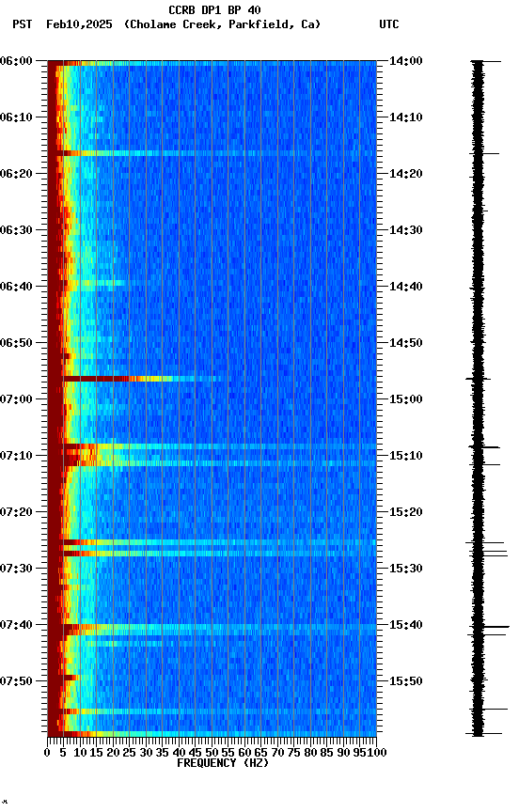Click the PST time label '06:20'
Image resolution: width=519 pixels, height=812 pixels.
point(16,174)
